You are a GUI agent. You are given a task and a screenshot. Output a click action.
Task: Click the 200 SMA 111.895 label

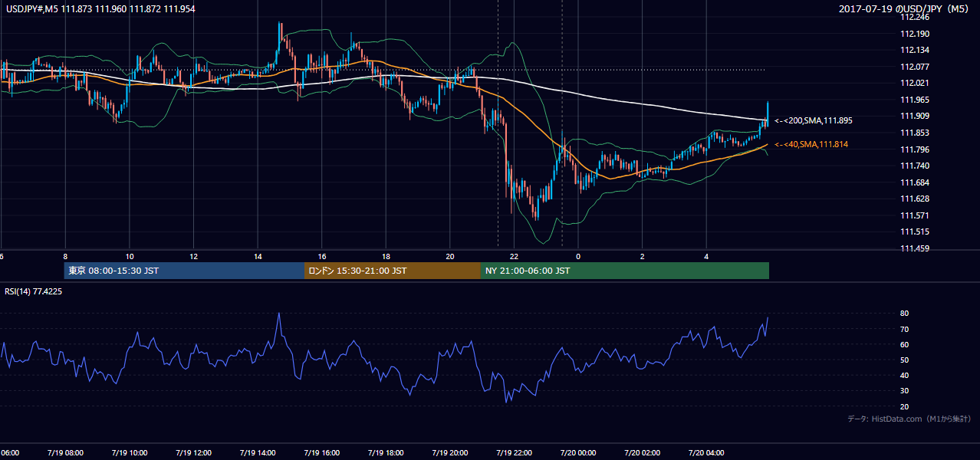coord(814,120)
